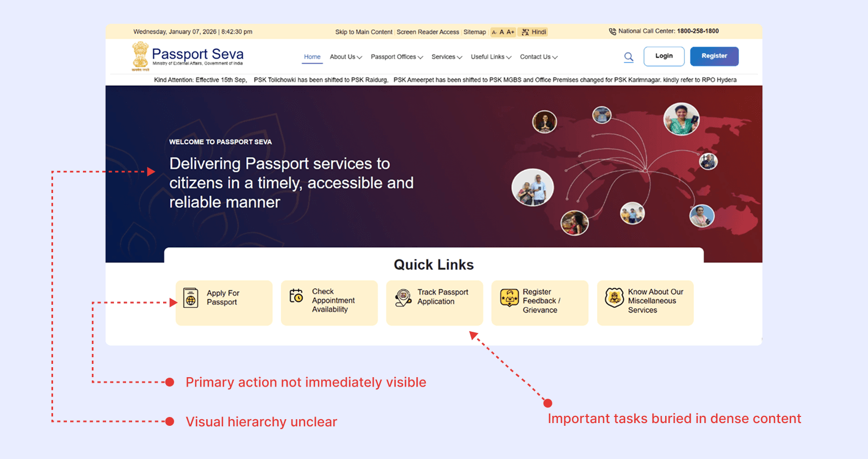The height and width of the screenshot is (459, 868).
Task: Open the Screen Reader Access link
Action: point(428,32)
